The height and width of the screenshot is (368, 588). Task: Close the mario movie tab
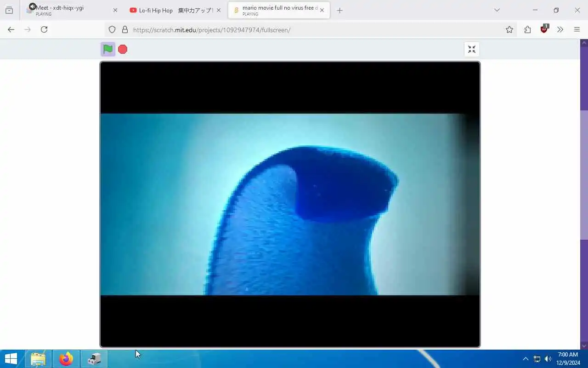coord(322,10)
